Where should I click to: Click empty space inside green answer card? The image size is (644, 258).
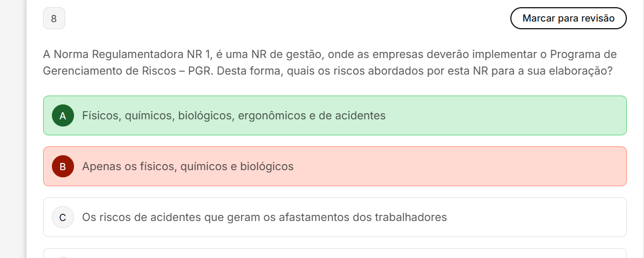click(x=508, y=115)
